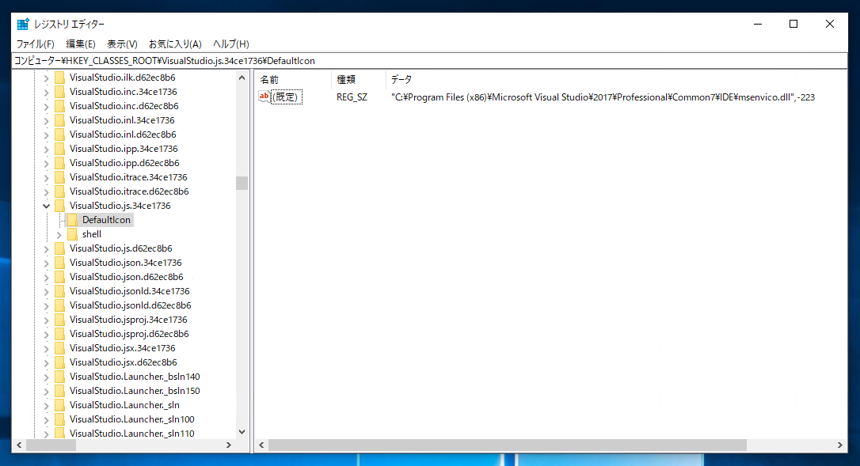This screenshot has width=860, height=466.
Task: Click the msenvico.dll data value
Action: [603, 97]
